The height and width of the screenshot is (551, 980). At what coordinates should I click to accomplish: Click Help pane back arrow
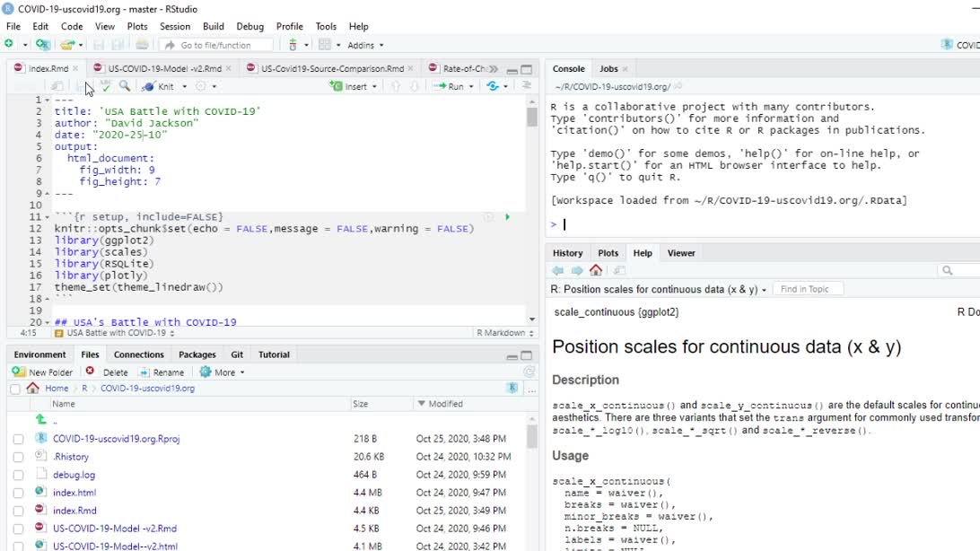point(558,270)
